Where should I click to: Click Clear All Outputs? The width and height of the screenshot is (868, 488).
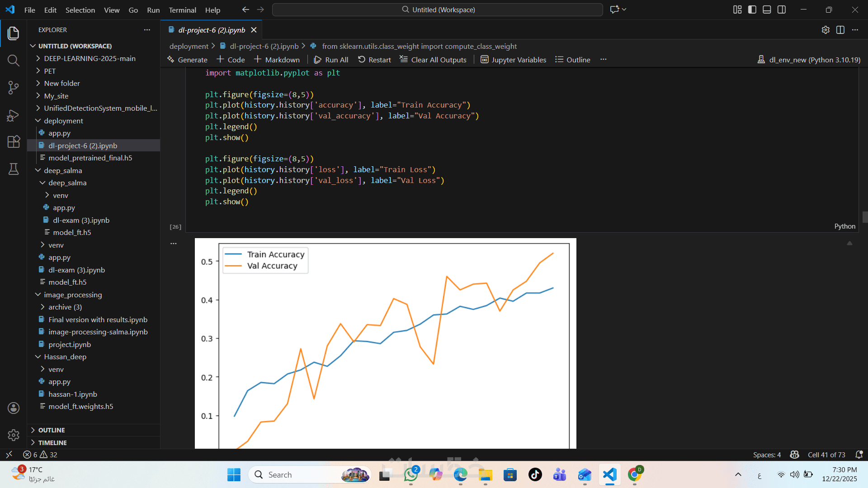(x=433, y=60)
